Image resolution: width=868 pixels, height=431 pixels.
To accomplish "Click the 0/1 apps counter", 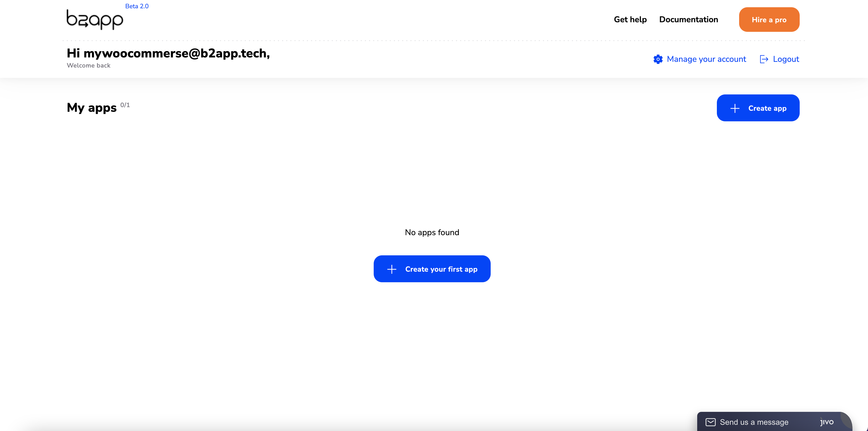I will click(x=125, y=105).
